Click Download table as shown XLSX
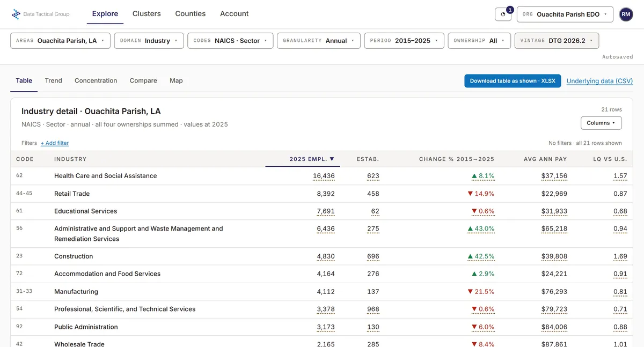Image resolution: width=644 pixels, height=347 pixels. tap(513, 81)
